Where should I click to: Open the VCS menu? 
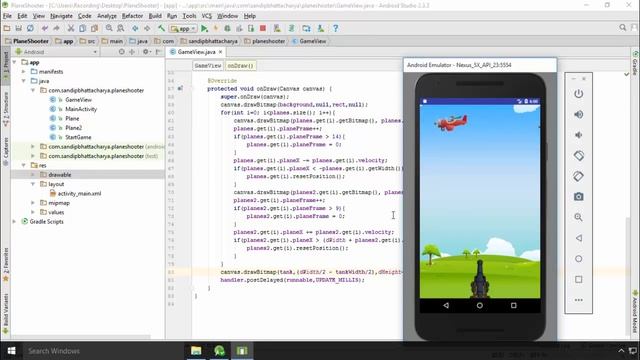pos(207,16)
